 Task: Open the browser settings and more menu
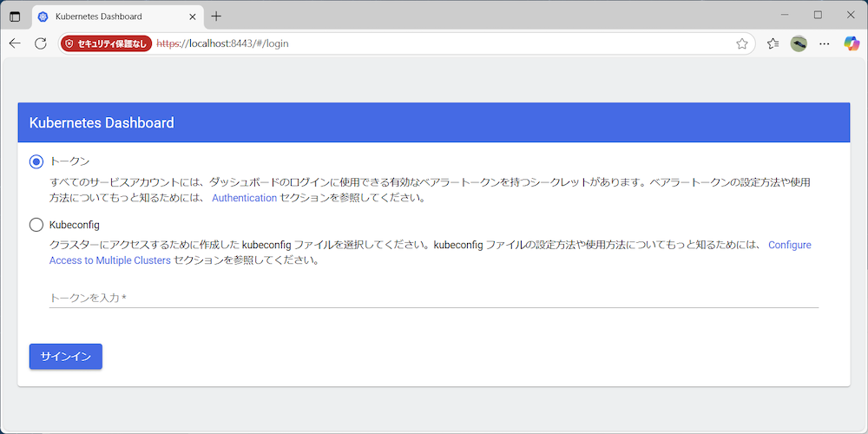pos(825,43)
